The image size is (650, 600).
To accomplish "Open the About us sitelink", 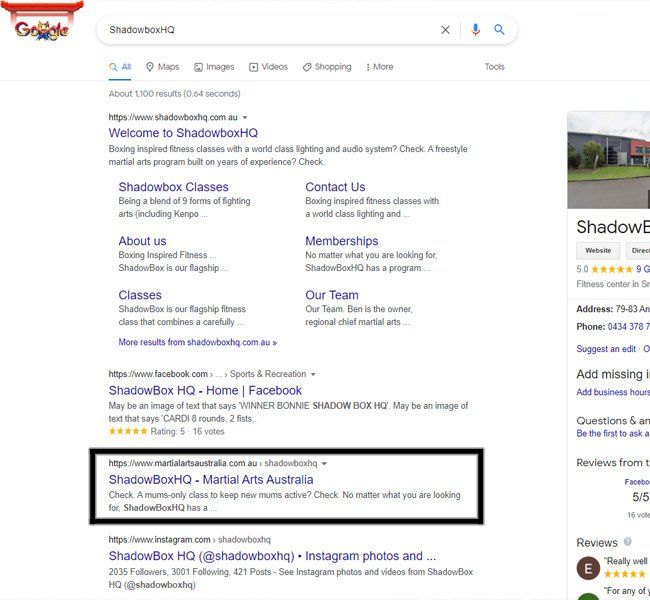I will (x=142, y=241).
